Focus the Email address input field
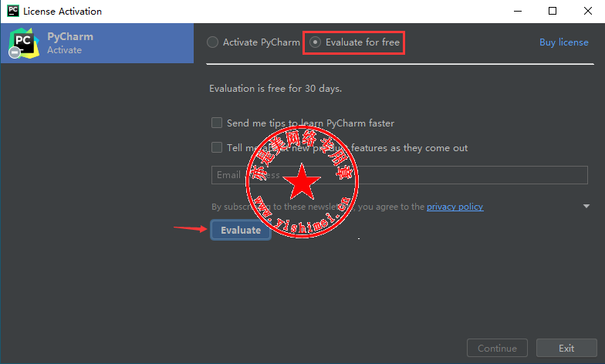Screen dimensions: 605x364 [400, 175]
